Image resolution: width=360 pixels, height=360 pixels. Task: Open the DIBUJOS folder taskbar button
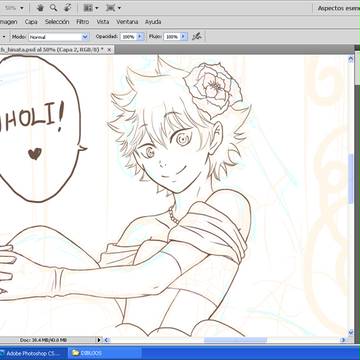click(x=105, y=353)
